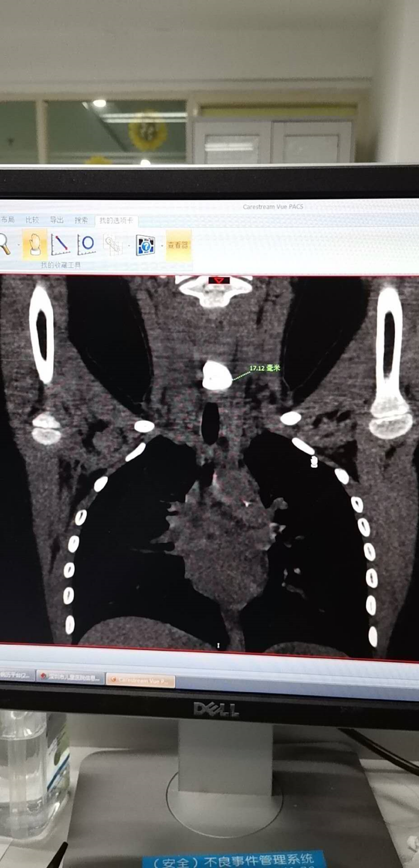Click the 我的收藏工具 group label
Screen dimensions: 419x868
pyautogui.click(x=61, y=265)
